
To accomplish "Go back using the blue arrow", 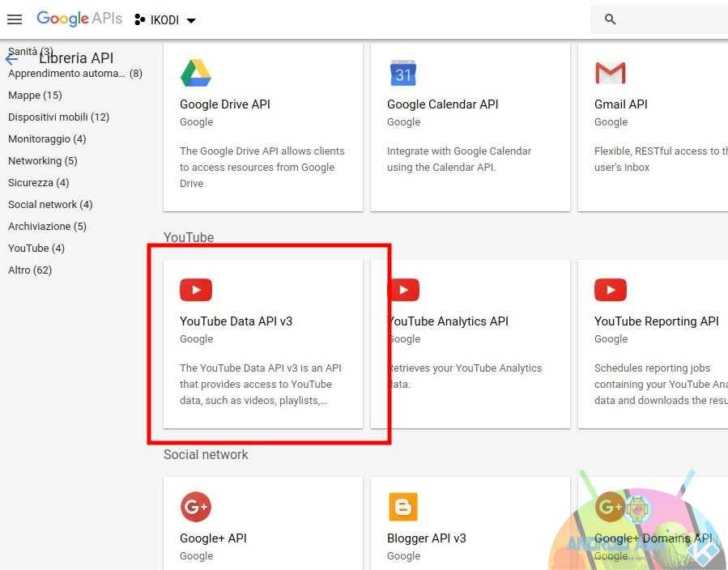I will tap(11, 59).
